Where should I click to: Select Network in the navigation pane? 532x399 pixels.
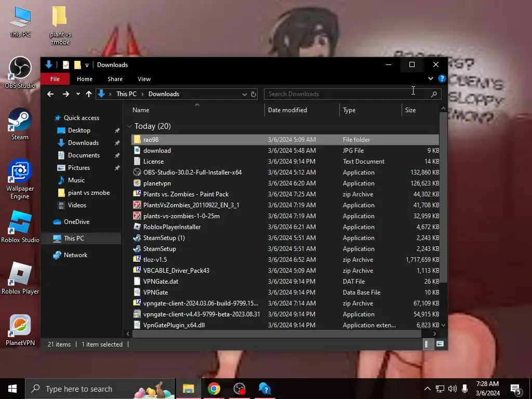[x=75, y=255]
